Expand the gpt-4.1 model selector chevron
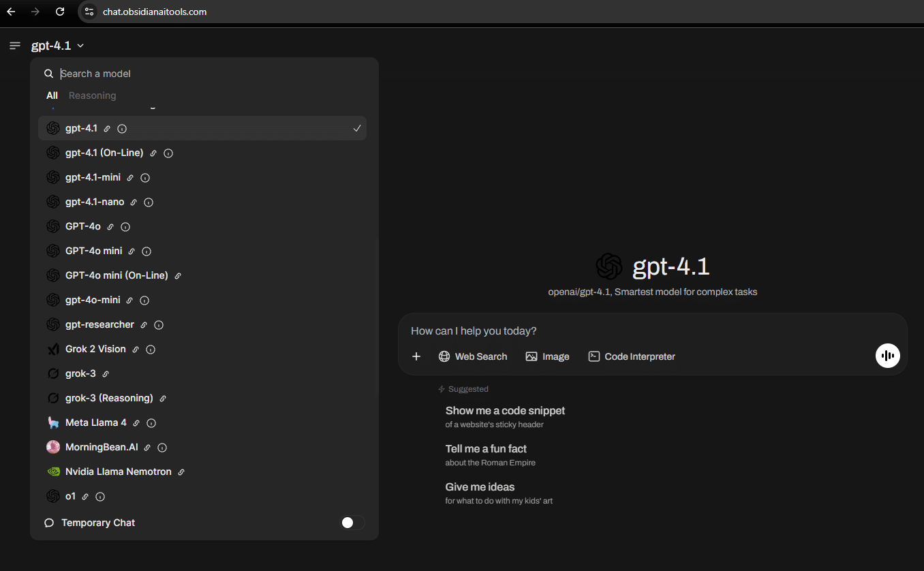 pyautogui.click(x=80, y=46)
